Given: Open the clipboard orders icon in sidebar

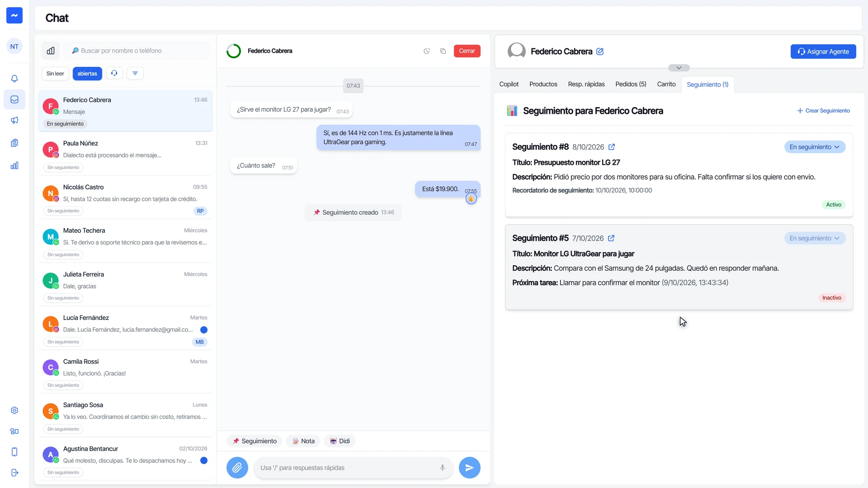Looking at the screenshot, I should (14, 143).
